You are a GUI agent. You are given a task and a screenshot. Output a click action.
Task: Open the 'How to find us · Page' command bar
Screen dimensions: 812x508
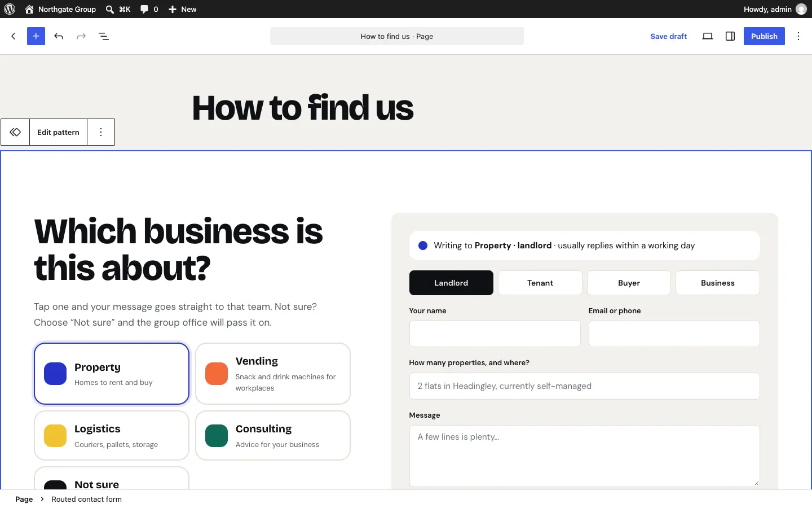397,36
